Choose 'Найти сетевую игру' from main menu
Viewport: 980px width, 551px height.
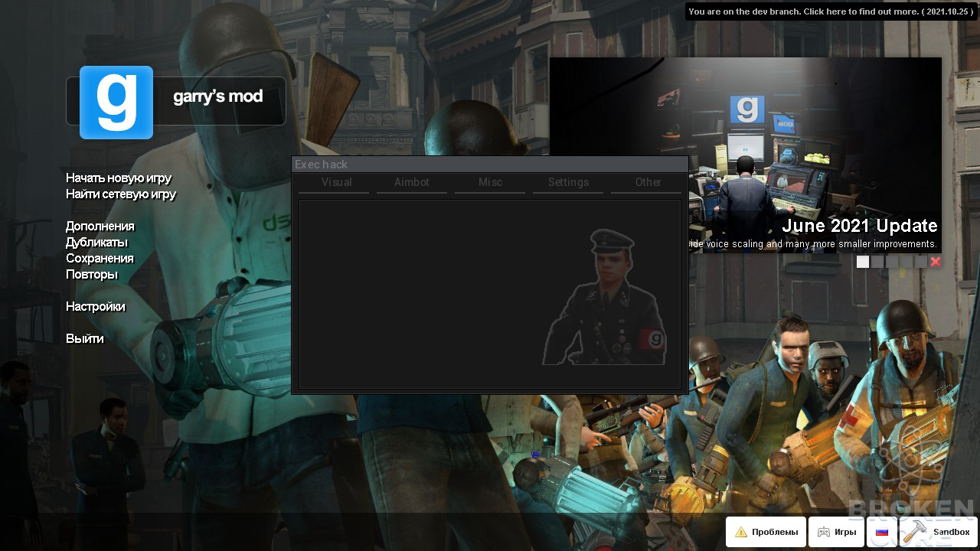[x=121, y=194]
